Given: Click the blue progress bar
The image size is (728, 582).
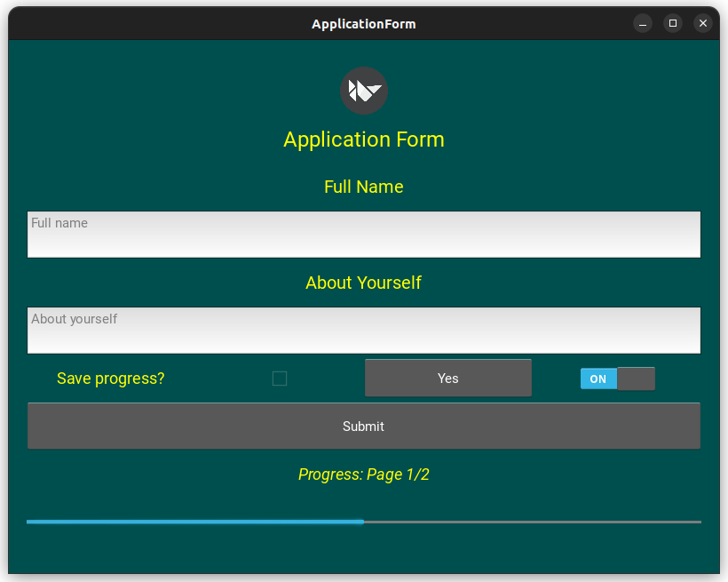Looking at the screenshot, I should coord(363,522).
